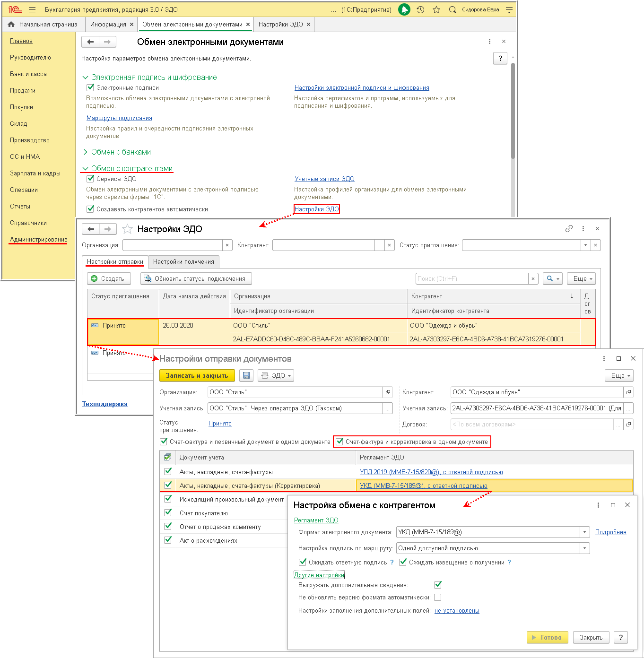Uncheck Акты, накладные, счета-фактуры (Корректировка) row checkbox
The width and height of the screenshot is (644, 659).
(168, 485)
